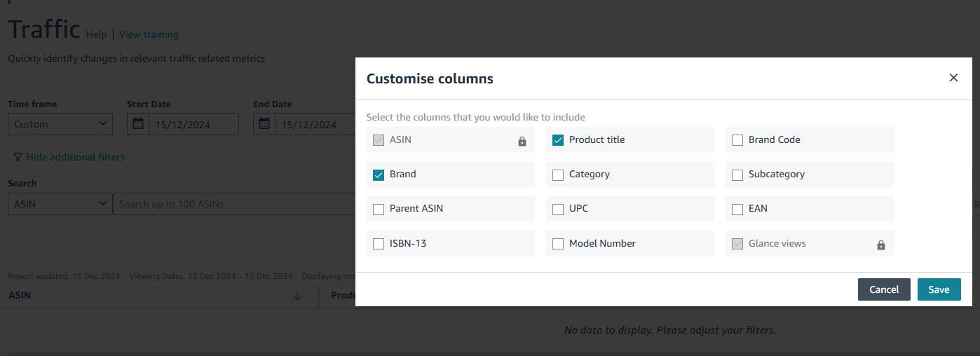This screenshot has height=356, width=980.
Task: Enable the Category column
Action: (558, 174)
